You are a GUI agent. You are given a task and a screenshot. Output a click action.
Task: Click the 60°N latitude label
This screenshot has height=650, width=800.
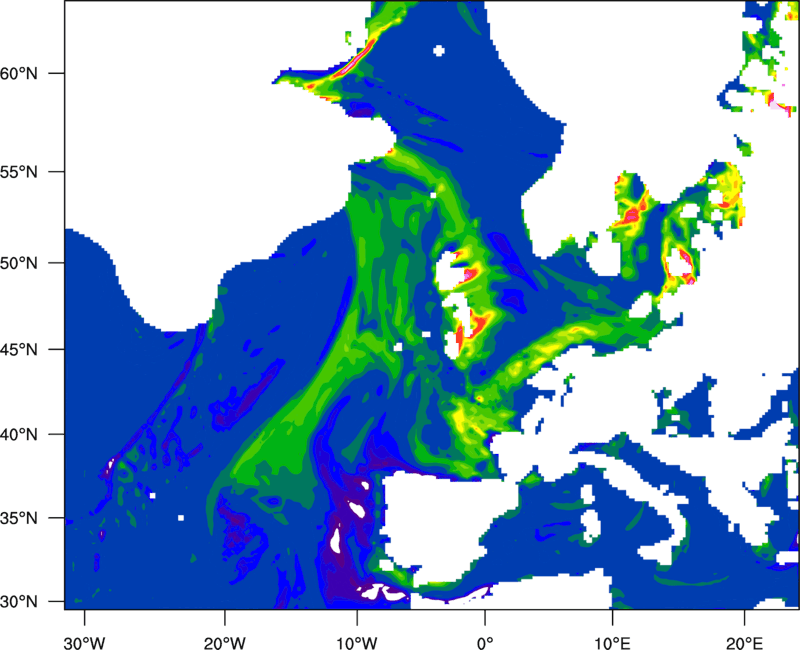coord(32,73)
